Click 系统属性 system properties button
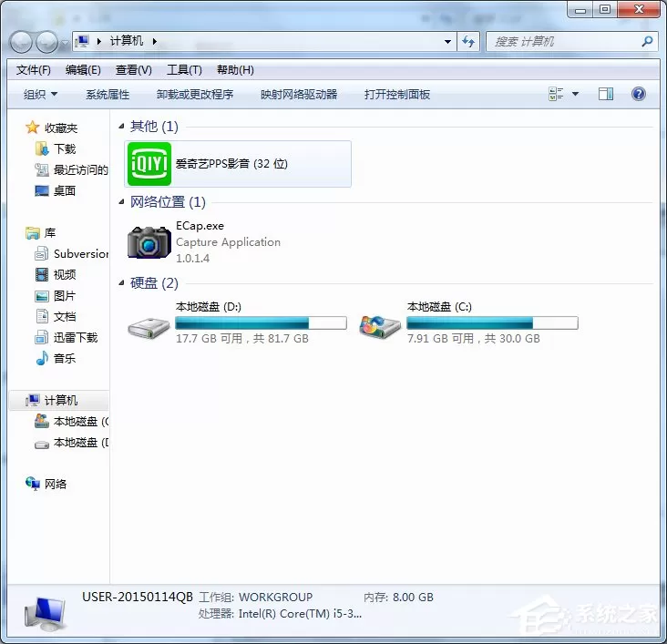667x644 pixels. tap(108, 94)
